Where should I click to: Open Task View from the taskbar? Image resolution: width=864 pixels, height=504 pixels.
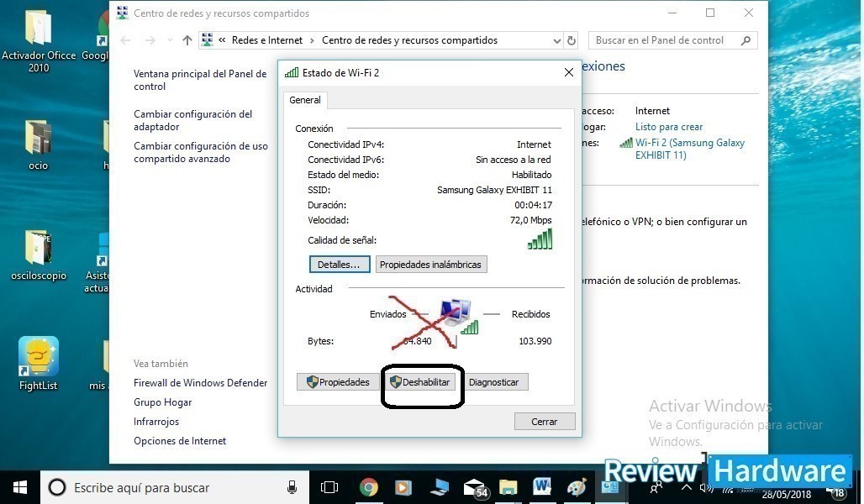coord(329,487)
